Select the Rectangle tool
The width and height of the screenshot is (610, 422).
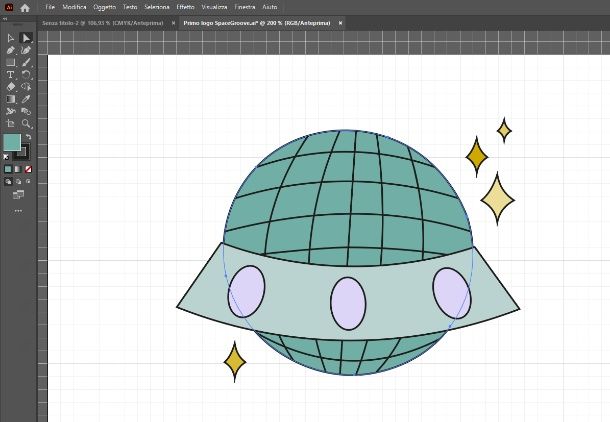(x=11, y=62)
